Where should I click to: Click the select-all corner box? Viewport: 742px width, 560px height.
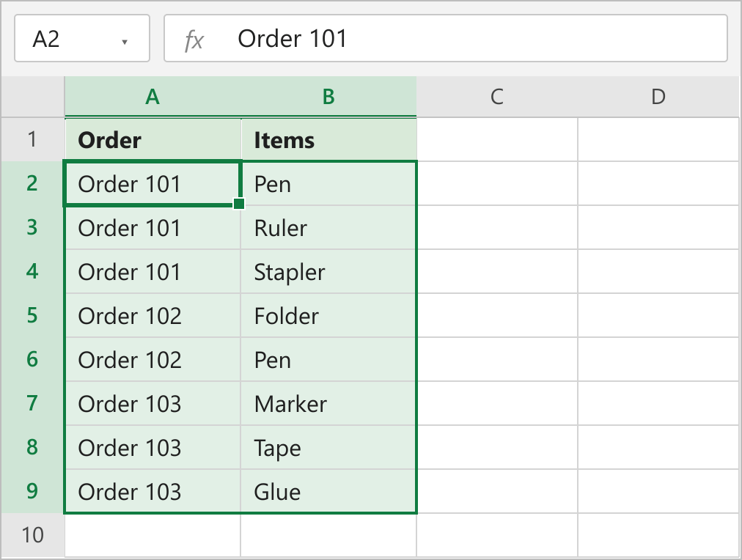pos(33,97)
